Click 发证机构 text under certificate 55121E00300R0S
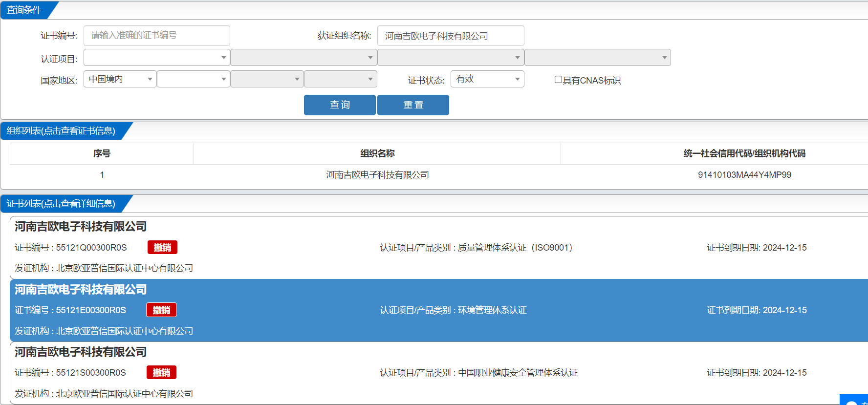The image size is (868, 405). pos(104,331)
